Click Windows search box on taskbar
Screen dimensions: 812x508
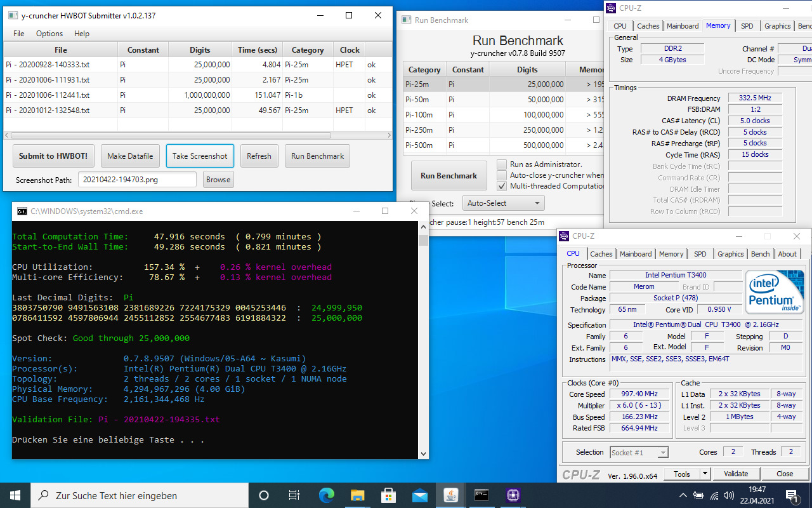click(140, 495)
